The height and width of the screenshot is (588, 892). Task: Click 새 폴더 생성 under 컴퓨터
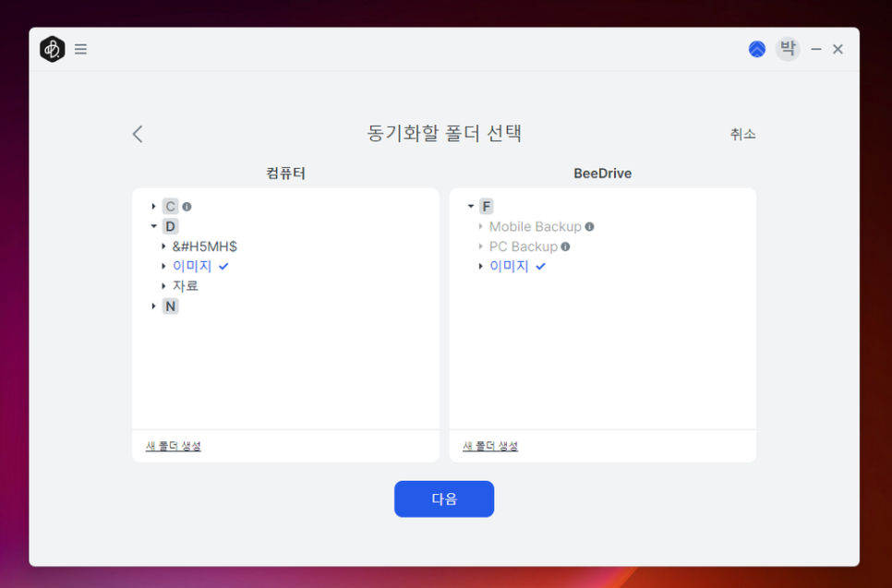(x=173, y=446)
